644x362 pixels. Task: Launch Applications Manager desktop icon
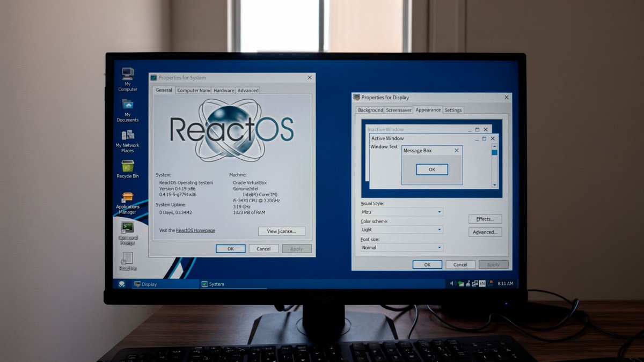(x=127, y=203)
